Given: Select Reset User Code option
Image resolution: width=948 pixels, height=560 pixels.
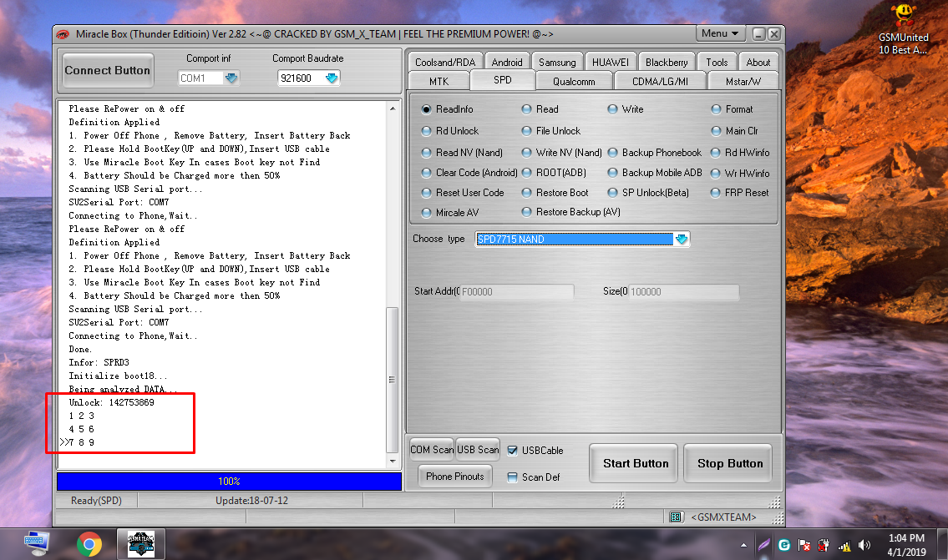Looking at the screenshot, I should 426,193.
